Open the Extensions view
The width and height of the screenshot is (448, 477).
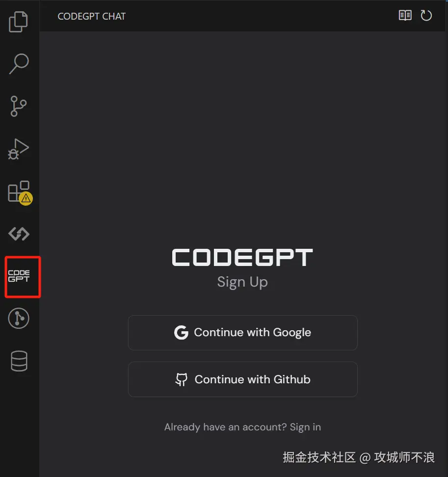(19, 192)
